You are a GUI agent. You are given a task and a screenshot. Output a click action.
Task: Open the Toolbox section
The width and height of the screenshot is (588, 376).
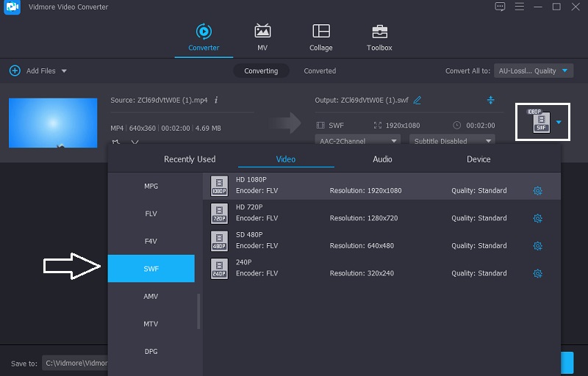(x=379, y=37)
